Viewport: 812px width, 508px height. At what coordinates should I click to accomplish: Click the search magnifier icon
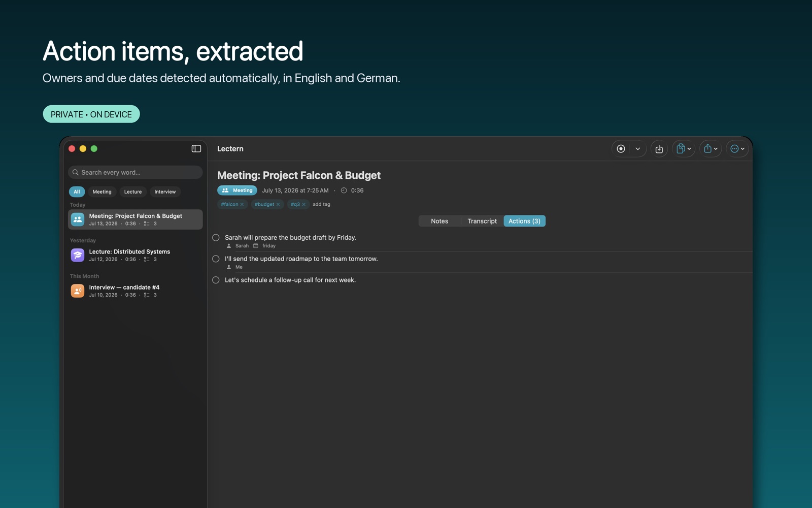(76, 172)
